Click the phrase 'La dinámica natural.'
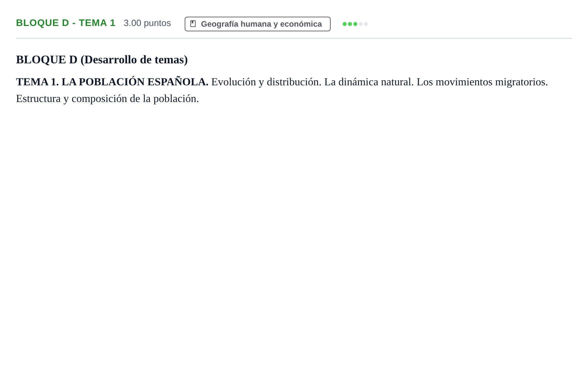The width and height of the screenshot is (588, 390). [369, 82]
